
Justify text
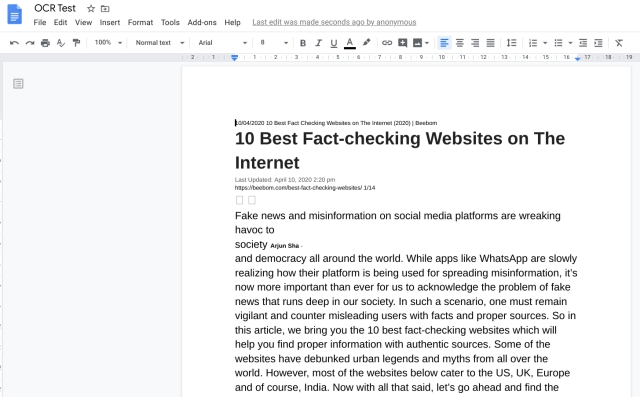point(491,42)
